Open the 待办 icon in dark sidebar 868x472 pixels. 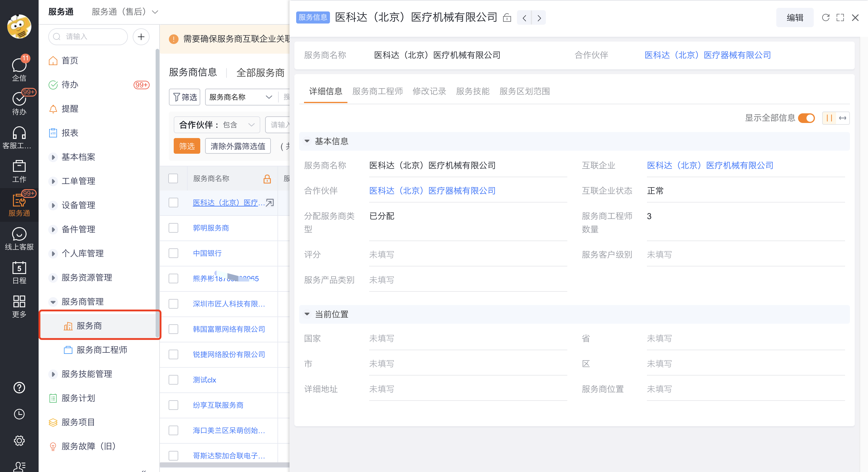pos(19,103)
